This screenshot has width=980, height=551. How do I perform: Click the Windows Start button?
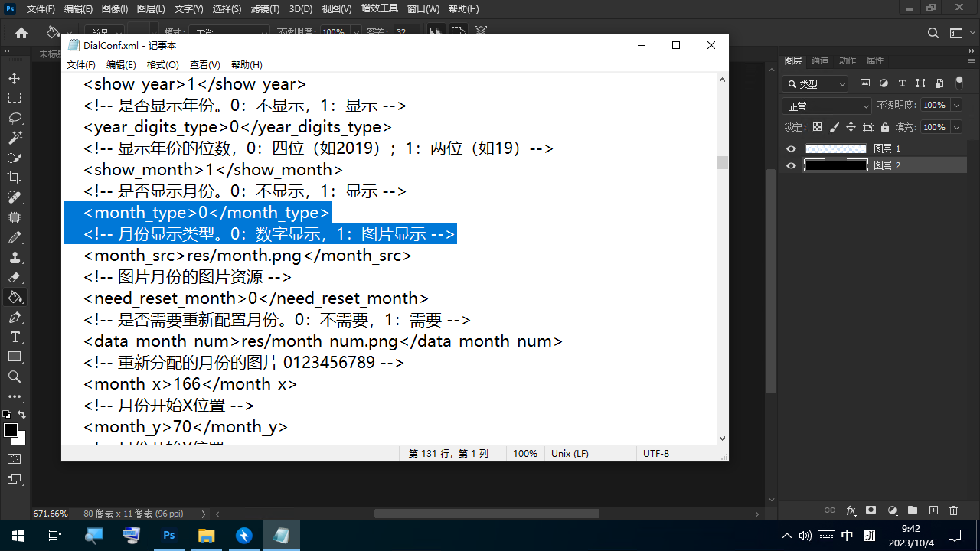(x=18, y=535)
